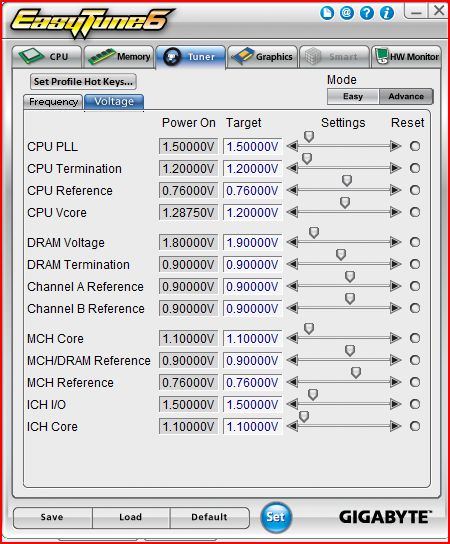This screenshot has height=544, width=450.
Task: Open the help question mark icon
Action: tap(367, 13)
